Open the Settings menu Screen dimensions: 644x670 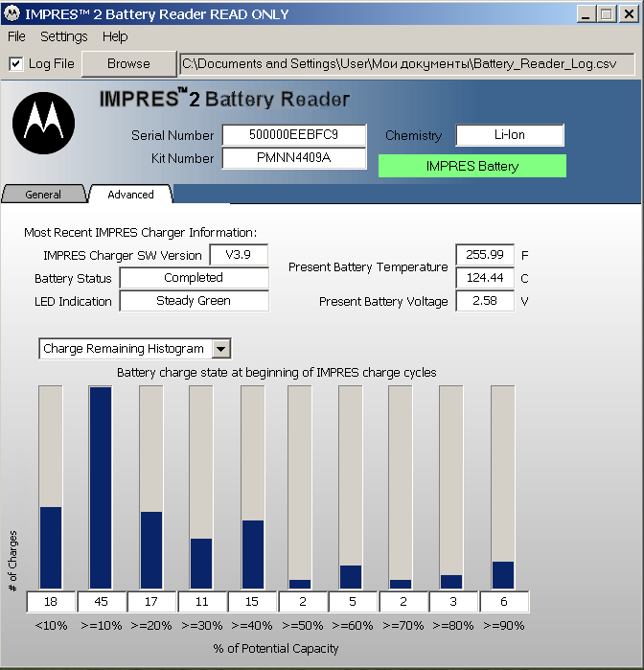[x=63, y=36]
